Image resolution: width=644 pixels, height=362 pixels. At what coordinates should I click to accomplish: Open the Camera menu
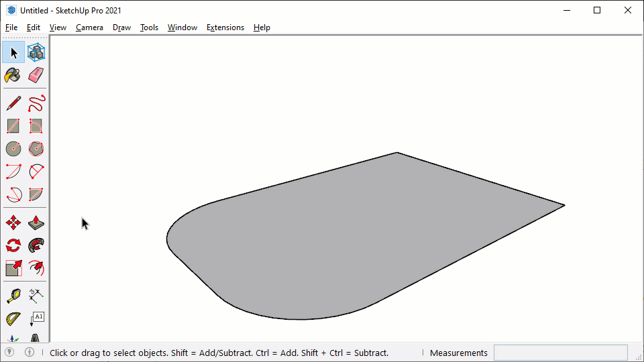(x=89, y=27)
